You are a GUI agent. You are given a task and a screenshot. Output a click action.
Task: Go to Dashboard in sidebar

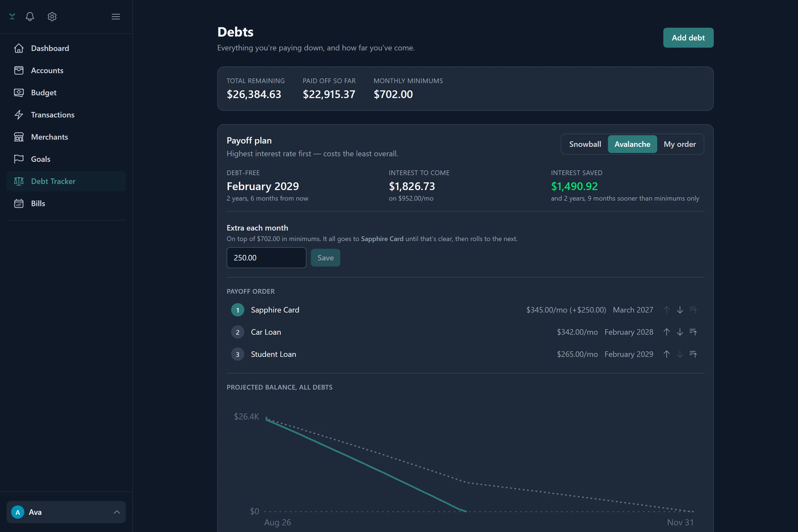coord(66,48)
